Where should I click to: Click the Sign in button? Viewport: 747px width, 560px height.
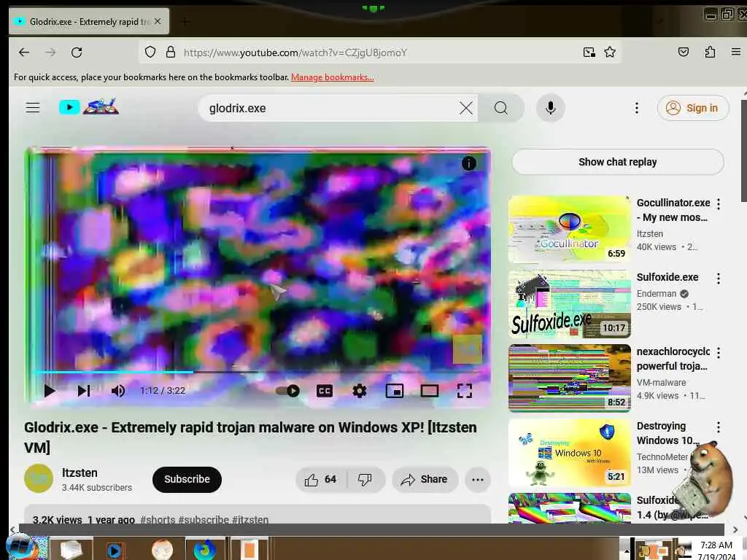click(693, 108)
